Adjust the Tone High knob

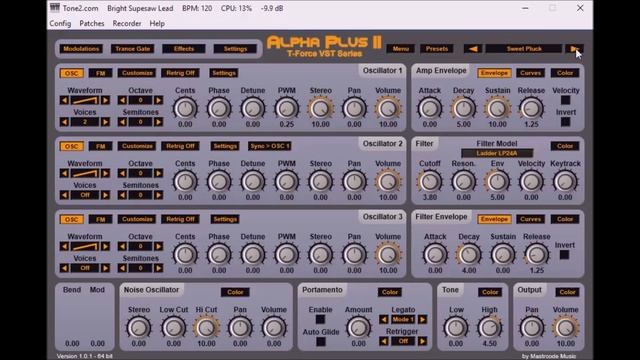489,328
